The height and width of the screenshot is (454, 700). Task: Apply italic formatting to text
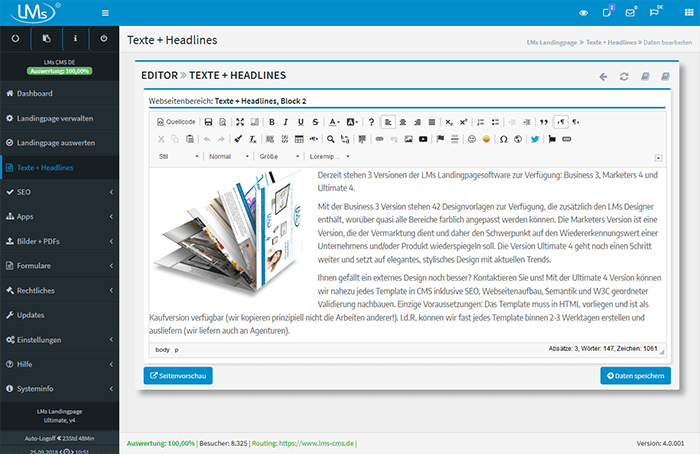pos(286,122)
